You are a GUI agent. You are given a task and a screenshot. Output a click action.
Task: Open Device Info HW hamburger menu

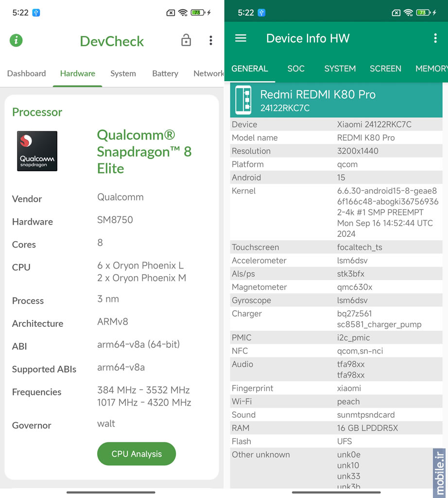[x=241, y=38]
